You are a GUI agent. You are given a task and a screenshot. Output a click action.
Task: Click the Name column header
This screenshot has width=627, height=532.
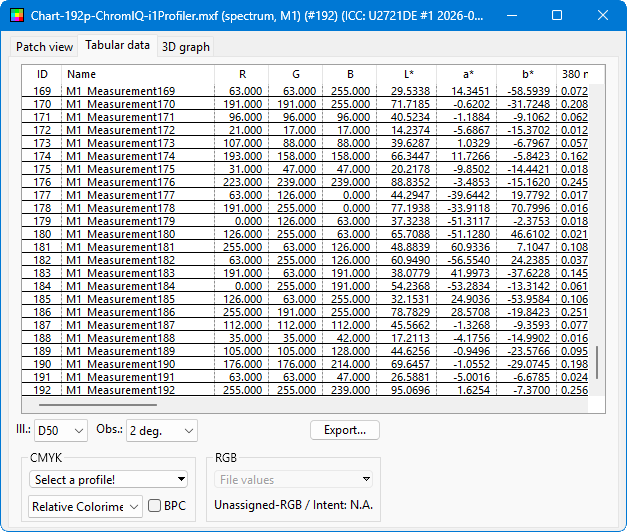click(138, 74)
